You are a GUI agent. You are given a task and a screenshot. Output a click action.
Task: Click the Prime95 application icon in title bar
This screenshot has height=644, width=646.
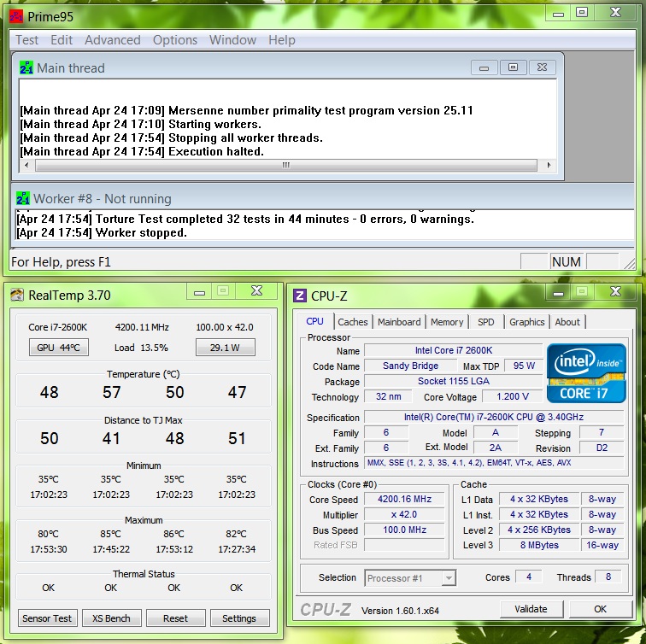[x=16, y=16]
